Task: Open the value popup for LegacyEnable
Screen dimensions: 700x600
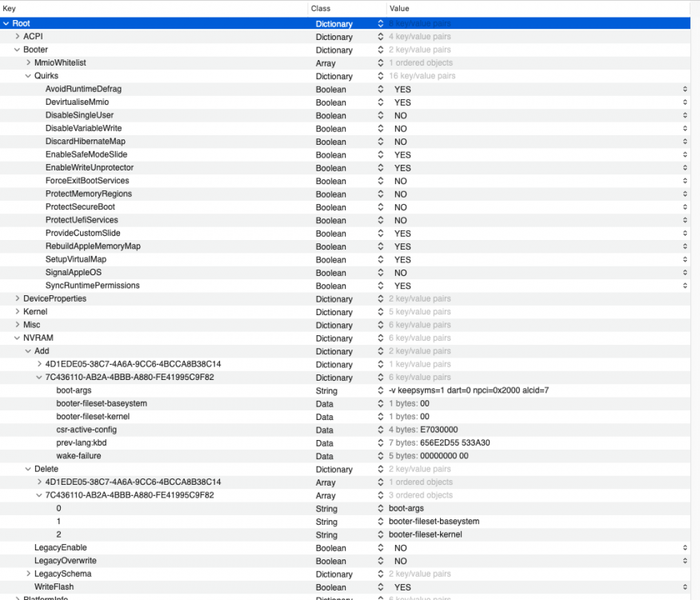Action: click(x=685, y=548)
